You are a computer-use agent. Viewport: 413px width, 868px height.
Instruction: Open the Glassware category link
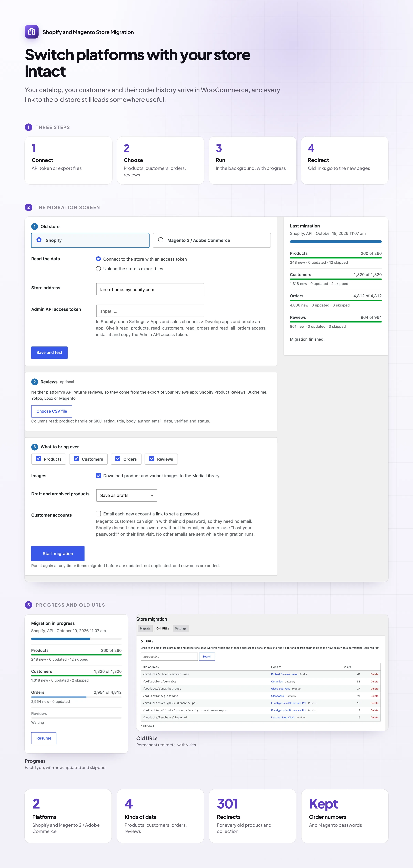coord(277,696)
